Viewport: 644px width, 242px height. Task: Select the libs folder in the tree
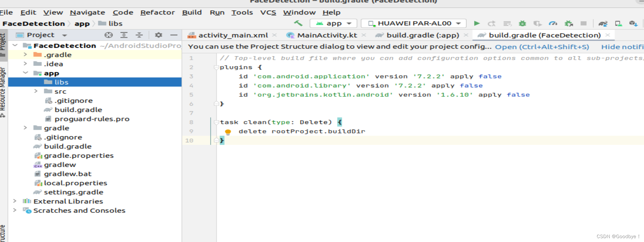coord(95,82)
